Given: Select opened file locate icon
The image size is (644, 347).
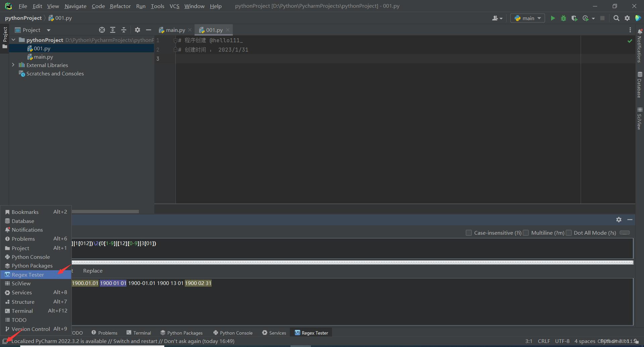Looking at the screenshot, I should [x=102, y=30].
